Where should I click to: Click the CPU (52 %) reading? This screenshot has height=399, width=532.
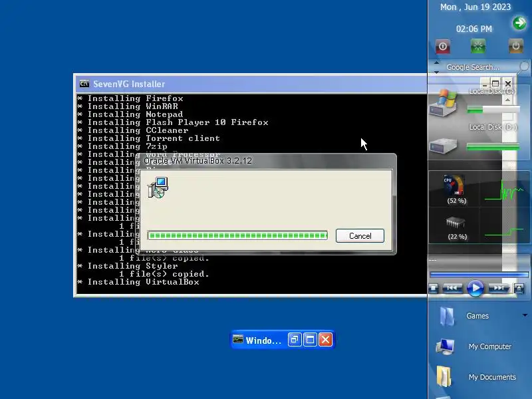point(457,201)
